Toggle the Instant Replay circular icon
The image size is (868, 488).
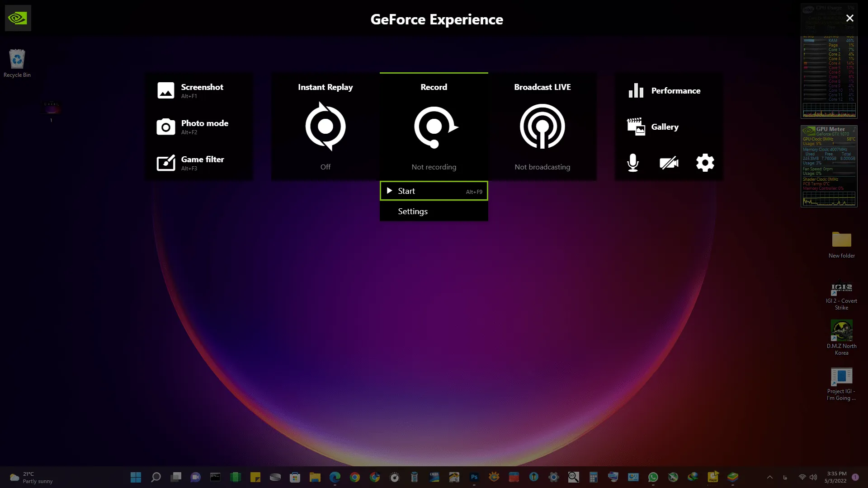coord(325,127)
